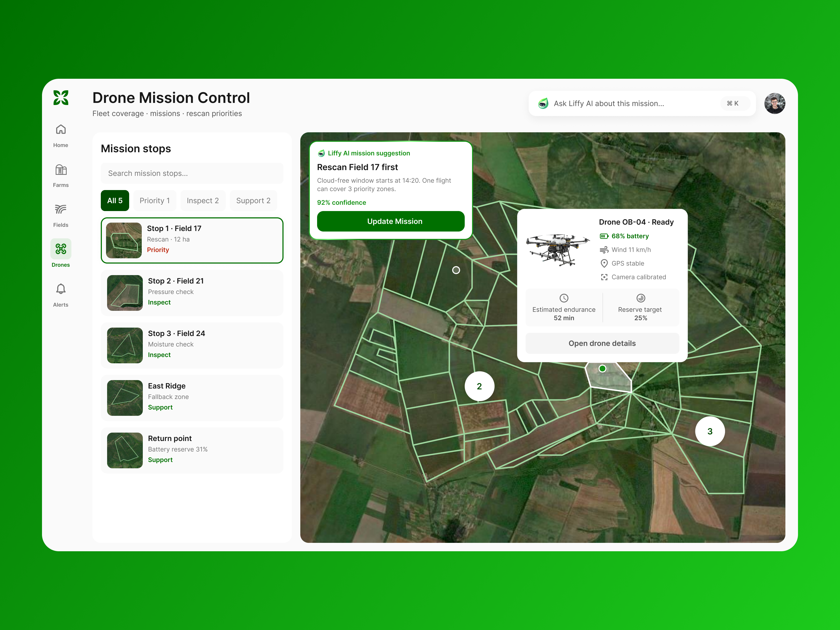
Task: Click the camera calibrated frame icon
Action: [x=604, y=277]
